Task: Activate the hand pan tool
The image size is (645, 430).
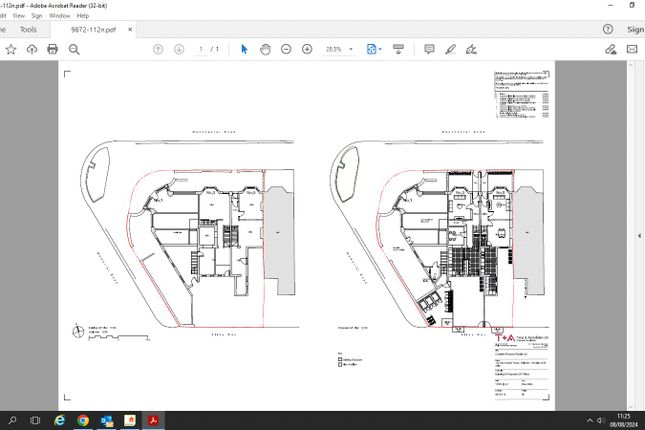Action: 265,49
